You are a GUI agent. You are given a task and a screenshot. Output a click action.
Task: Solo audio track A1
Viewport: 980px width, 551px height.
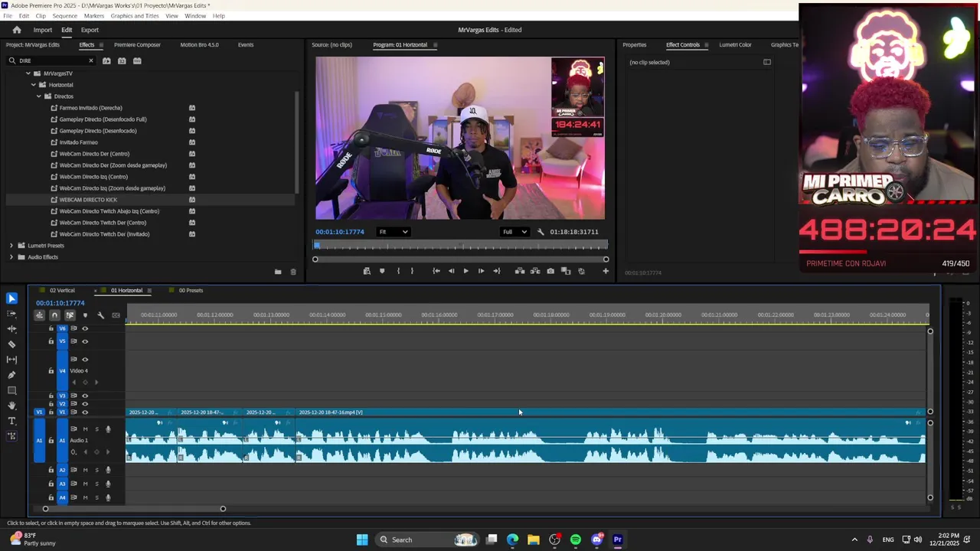click(x=96, y=429)
